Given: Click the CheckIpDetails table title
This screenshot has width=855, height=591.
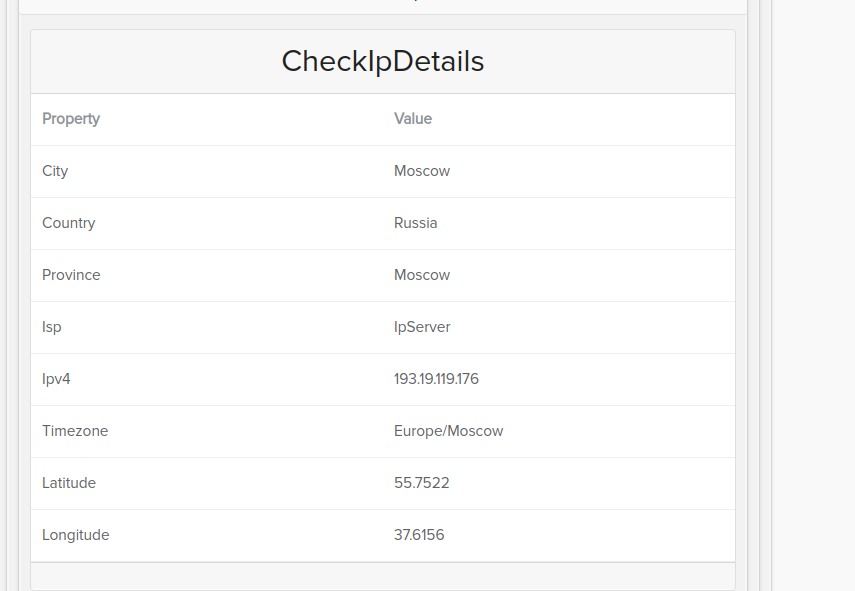Looking at the screenshot, I should (x=383, y=61).
